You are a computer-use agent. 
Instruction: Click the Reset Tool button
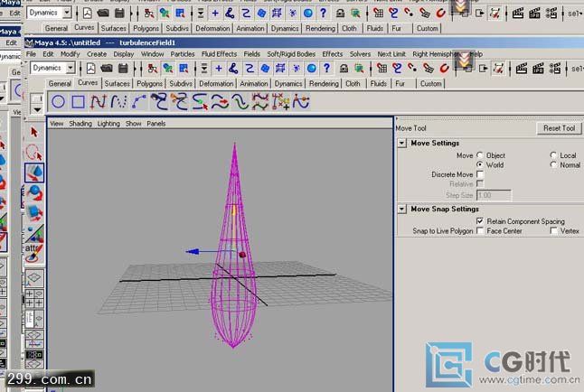pos(559,128)
